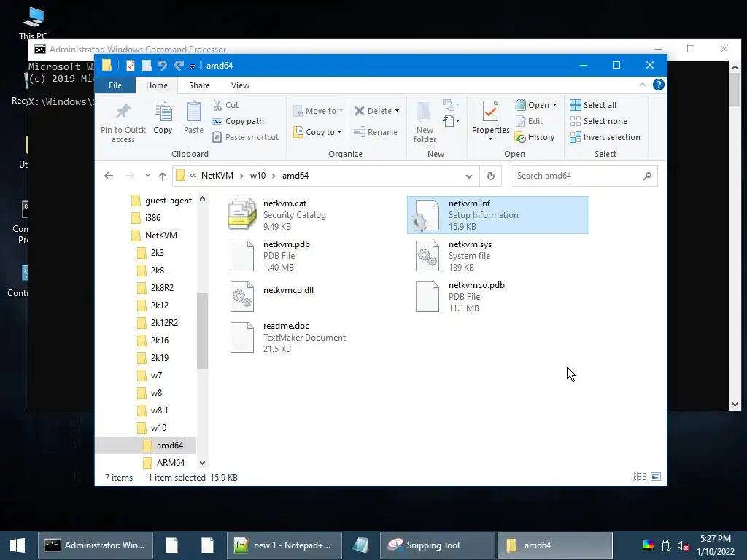Switch to the Share ribbon tab
The height and width of the screenshot is (560, 747).
tap(199, 85)
